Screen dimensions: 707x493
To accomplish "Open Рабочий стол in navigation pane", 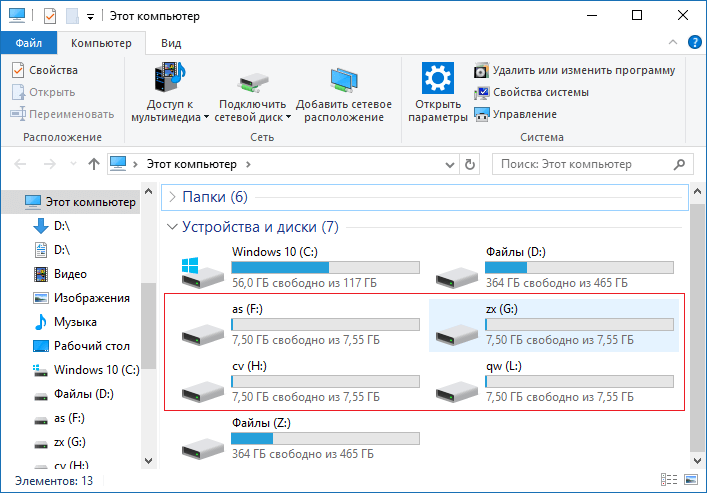I will click(x=82, y=346).
